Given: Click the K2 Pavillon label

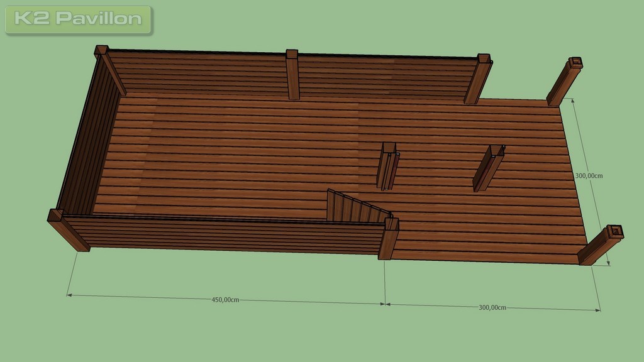Looking at the screenshot, I should (78, 19).
